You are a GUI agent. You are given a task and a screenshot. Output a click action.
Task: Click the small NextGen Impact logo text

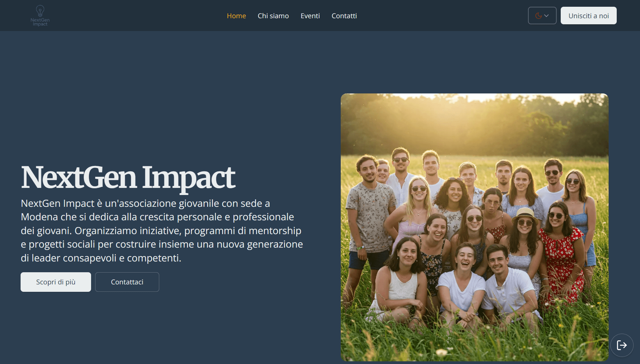tap(40, 22)
